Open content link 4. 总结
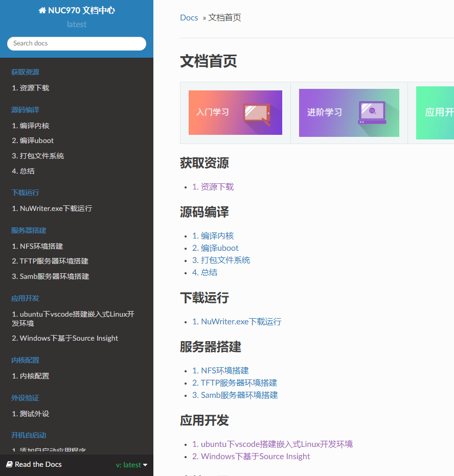Image resolution: width=454 pixels, height=476 pixels. click(205, 272)
